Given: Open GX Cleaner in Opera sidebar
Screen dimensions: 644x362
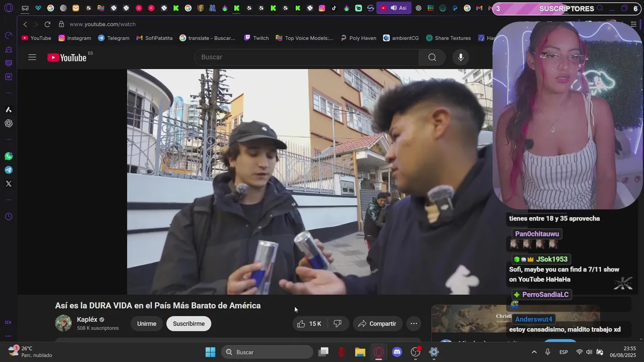Looking at the screenshot, I should [9, 49].
